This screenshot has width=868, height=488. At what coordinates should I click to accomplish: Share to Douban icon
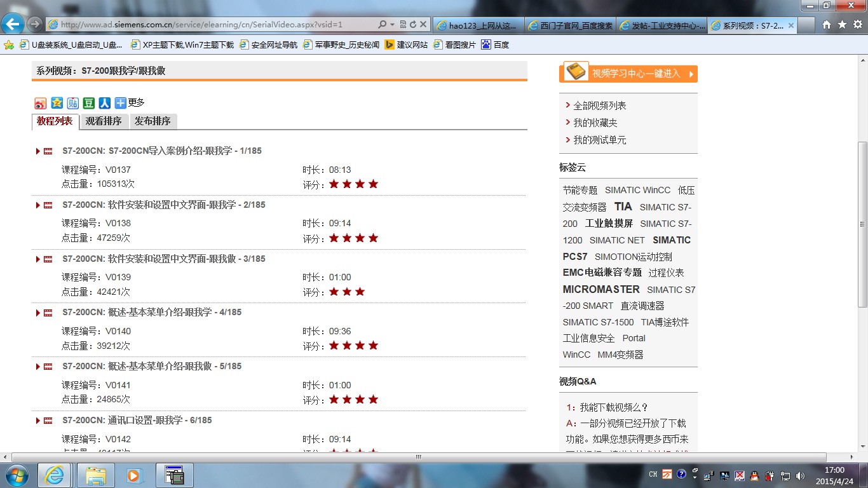89,103
